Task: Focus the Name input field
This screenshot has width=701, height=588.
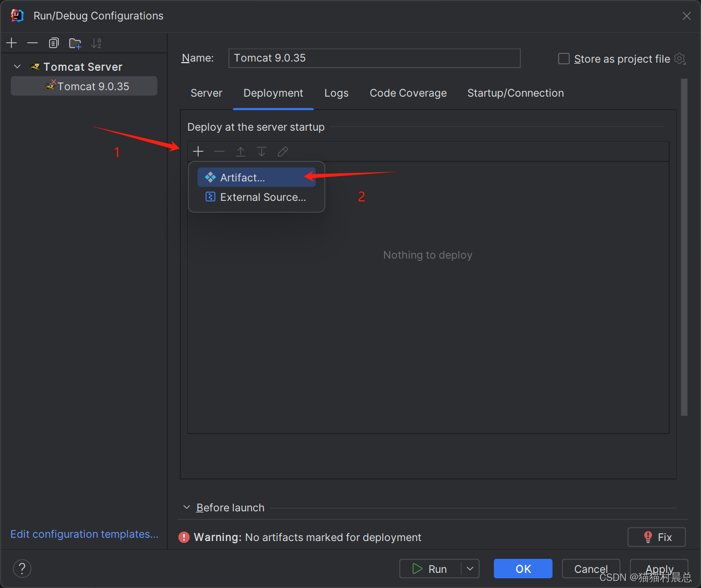Action: pos(375,58)
